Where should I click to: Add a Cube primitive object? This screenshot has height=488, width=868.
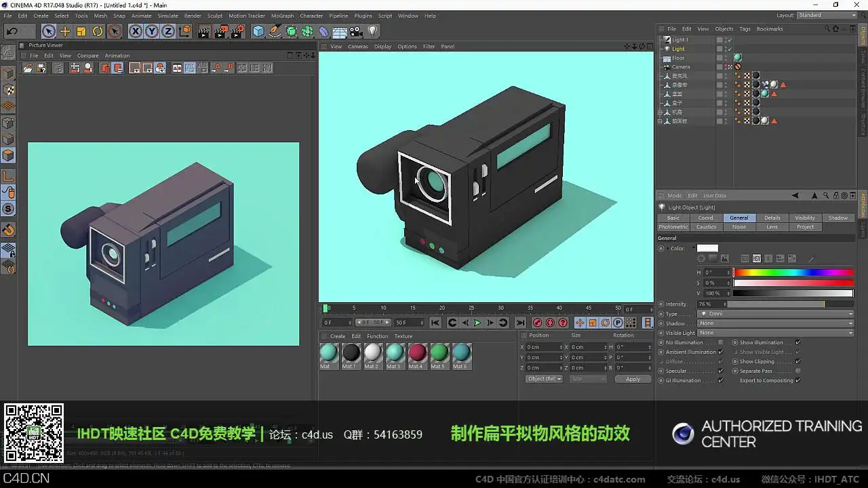[258, 31]
